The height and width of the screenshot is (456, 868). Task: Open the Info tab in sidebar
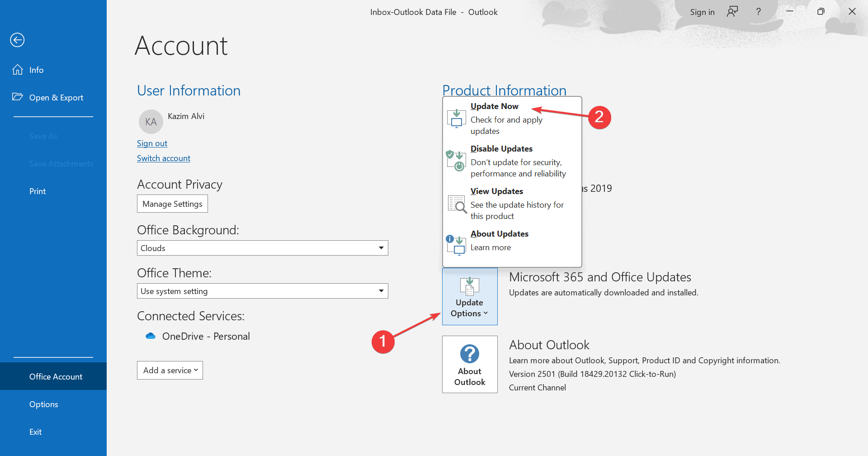[x=53, y=70]
